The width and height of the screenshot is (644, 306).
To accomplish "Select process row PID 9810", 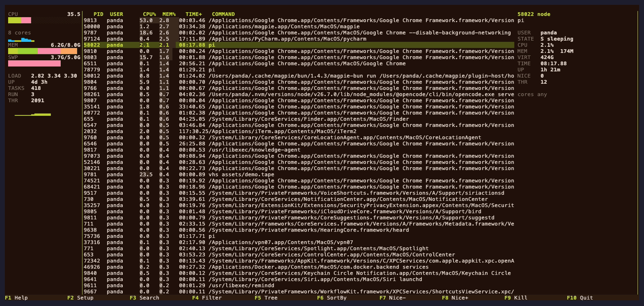I will tap(299, 51).
